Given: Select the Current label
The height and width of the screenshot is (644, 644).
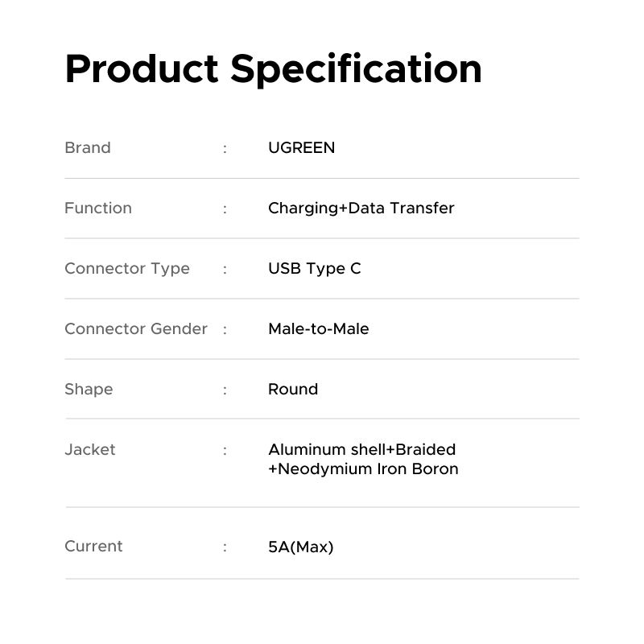Looking at the screenshot, I should click(93, 546).
